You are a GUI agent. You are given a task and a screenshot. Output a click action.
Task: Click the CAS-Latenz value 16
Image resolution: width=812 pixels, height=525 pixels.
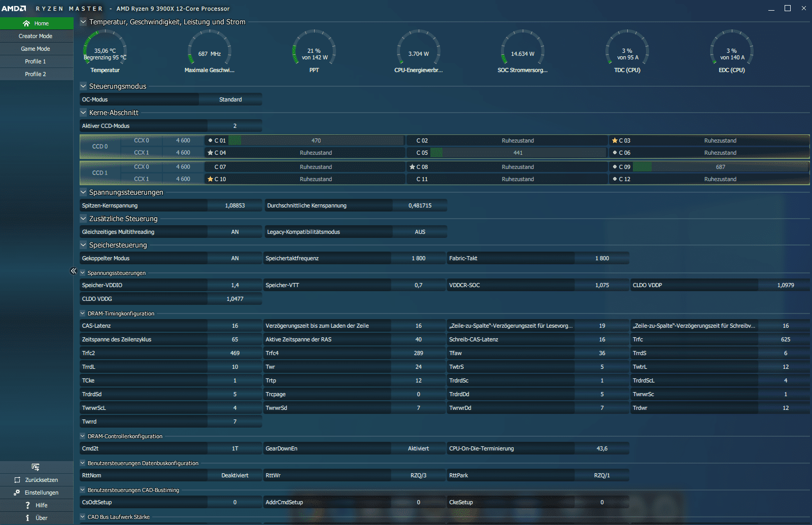[x=235, y=326]
